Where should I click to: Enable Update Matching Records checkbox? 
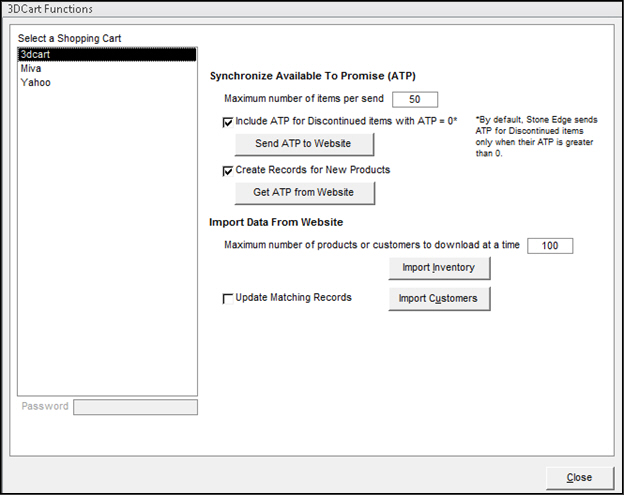(x=228, y=299)
